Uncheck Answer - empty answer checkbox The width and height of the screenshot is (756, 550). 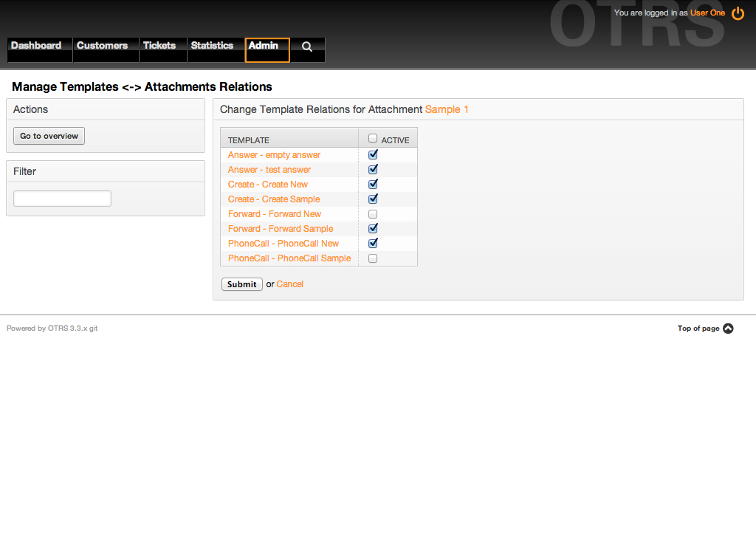click(373, 155)
